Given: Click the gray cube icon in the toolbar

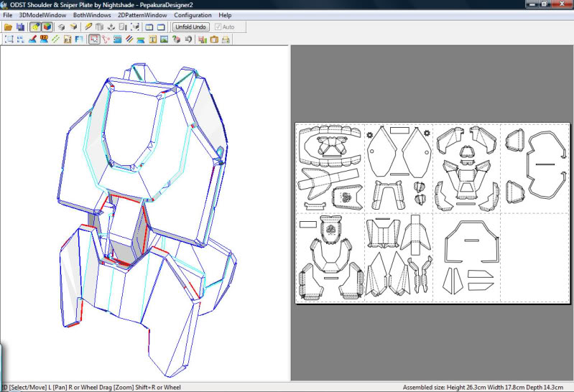Looking at the screenshot, I should click(x=61, y=27).
